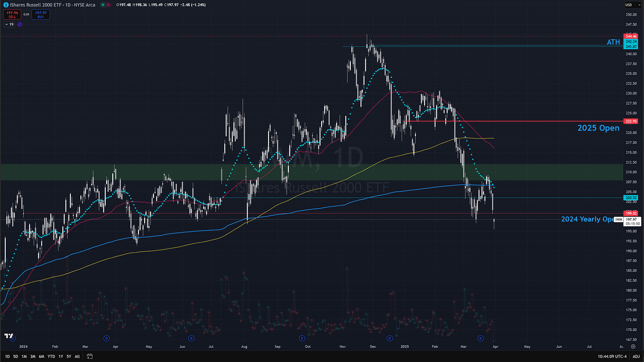Select the YTD date range
The height and width of the screenshot is (362, 644).
[x=51, y=356]
